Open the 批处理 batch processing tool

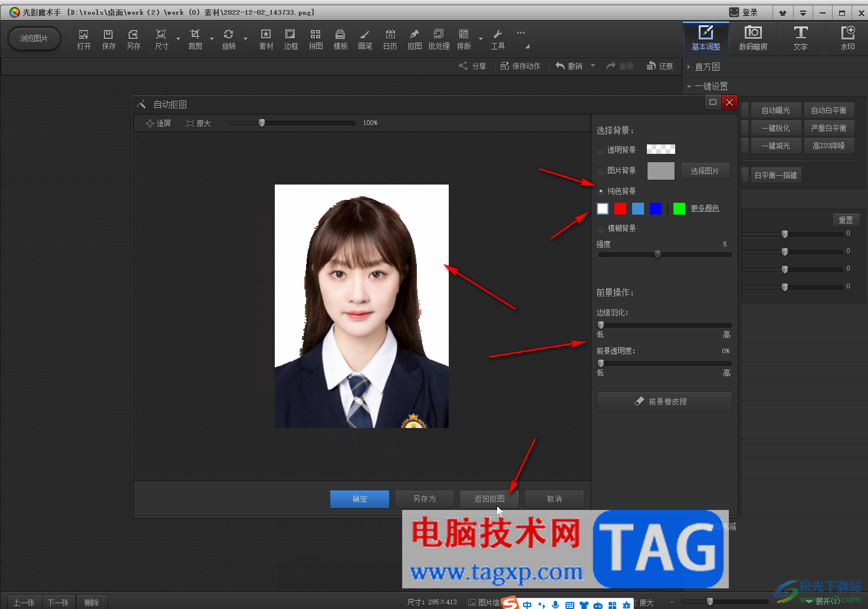tap(439, 39)
